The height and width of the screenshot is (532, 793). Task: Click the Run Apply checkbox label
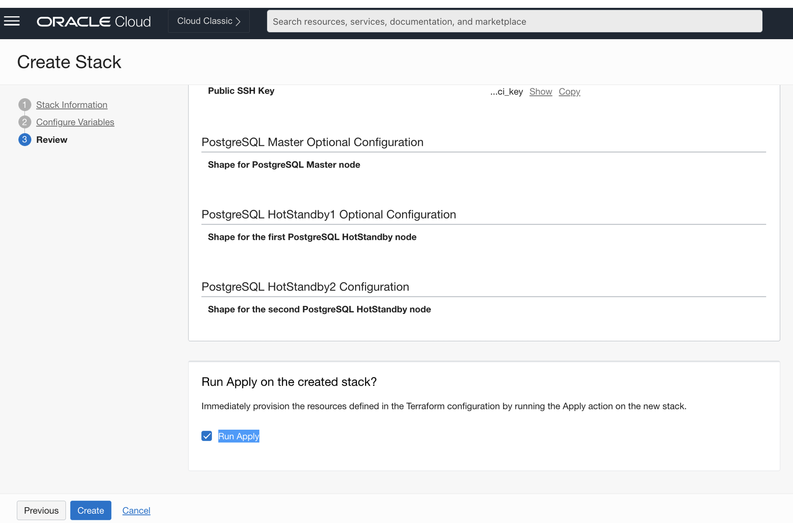pyautogui.click(x=238, y=436)
